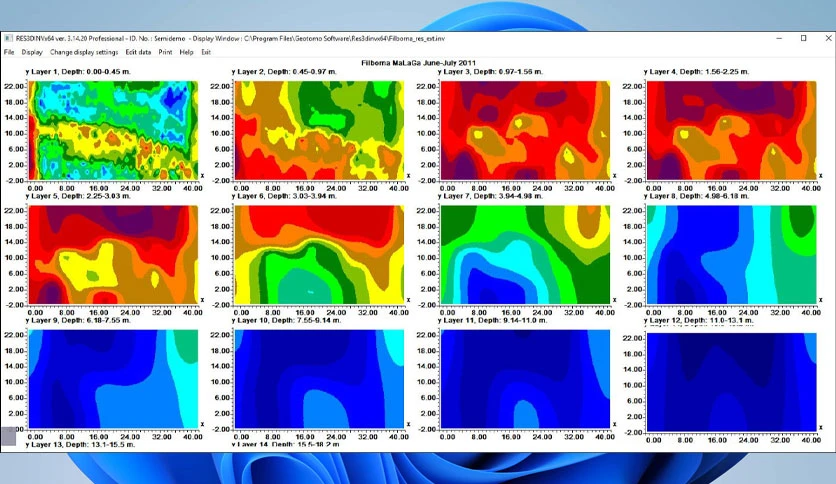
Task: Open the File menu
Action: tap(9, 52)
